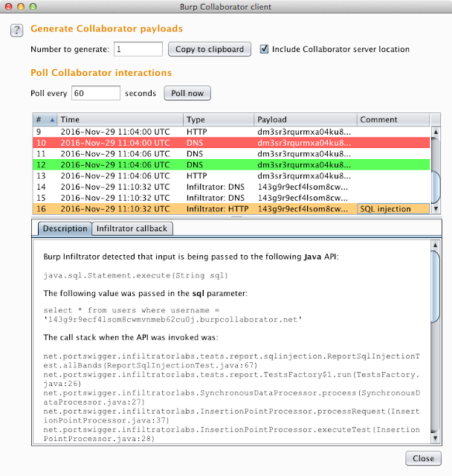Switch to the Infiltrator callback tab

point(132,228)
